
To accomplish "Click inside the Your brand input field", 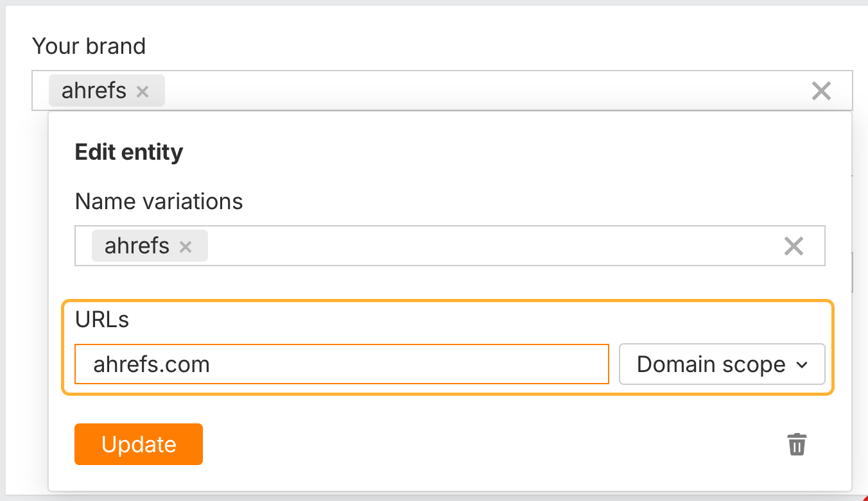I will pos(449,90).
